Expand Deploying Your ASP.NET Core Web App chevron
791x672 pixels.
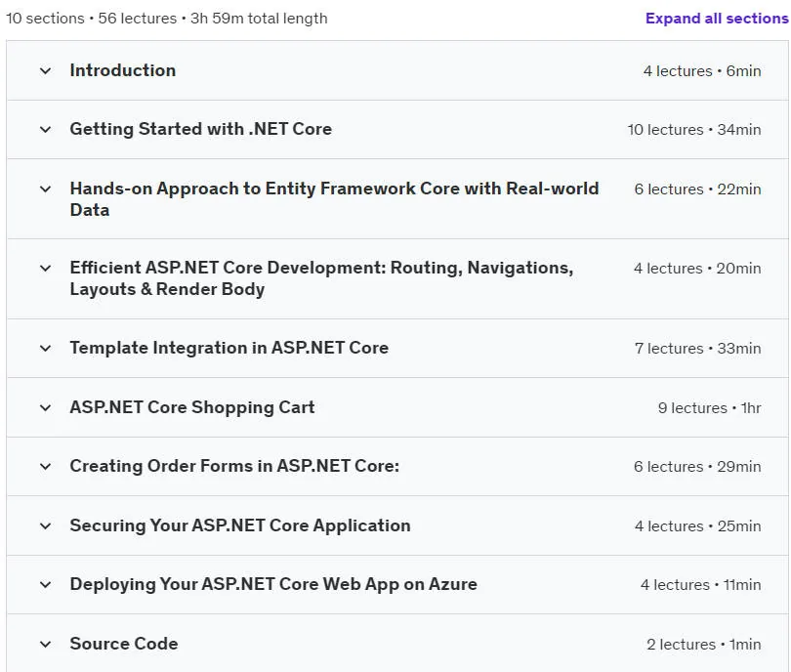(45, 585)
